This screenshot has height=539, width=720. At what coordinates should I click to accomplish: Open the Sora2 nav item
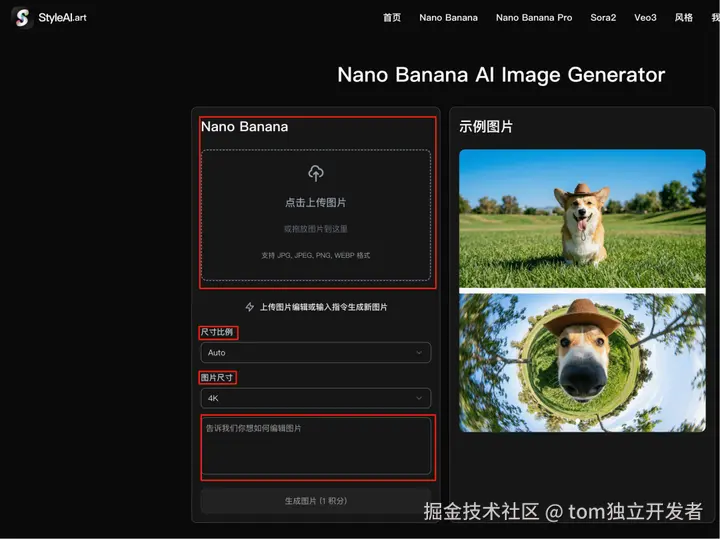(x=603, y=17)
